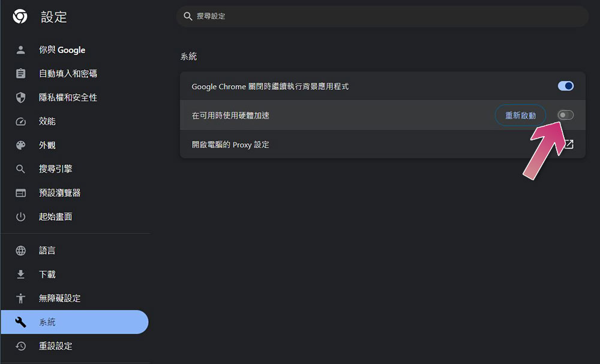
Task: Click the 系統 section heading
Action: click(x=188, y=56)
